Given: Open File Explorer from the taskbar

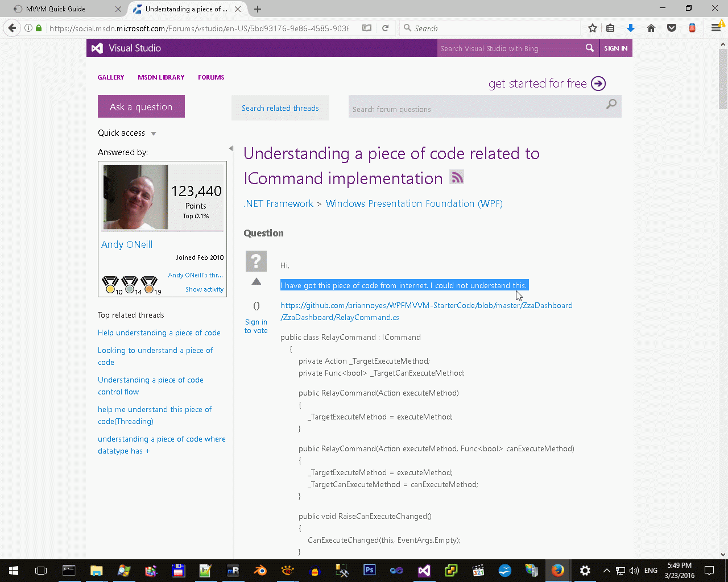Looking at the screenshot, I should (96, 570).
